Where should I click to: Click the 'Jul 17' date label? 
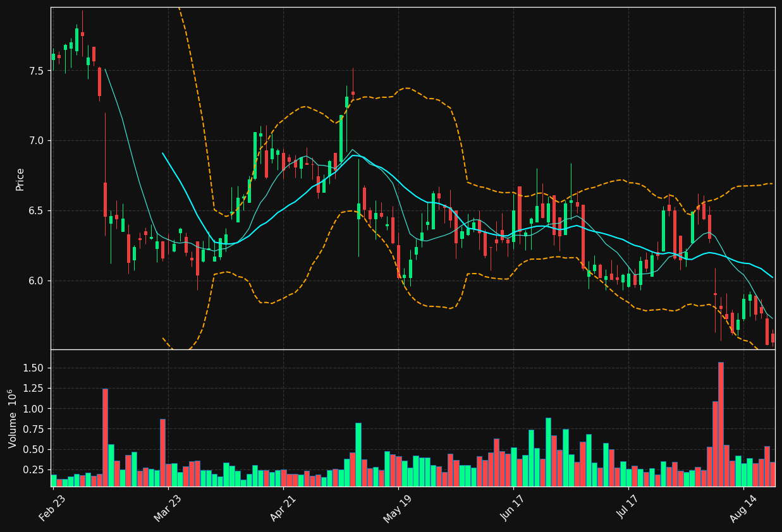[628, 508]
